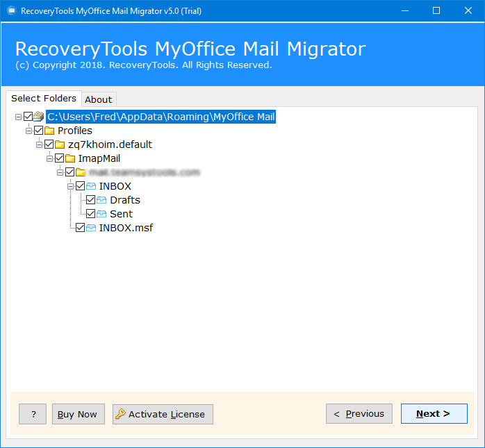
Task: Go back with the Previous button
Action: click(x=359, y=413)
